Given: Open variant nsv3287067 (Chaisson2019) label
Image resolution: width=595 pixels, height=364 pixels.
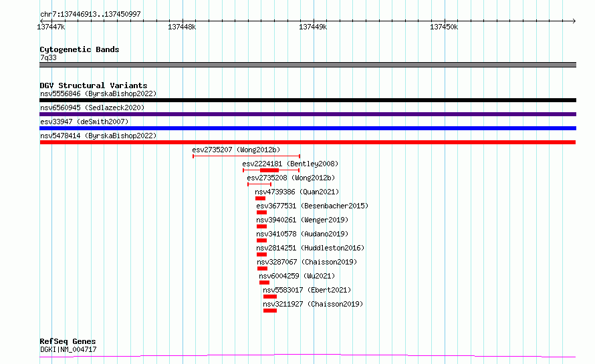Looking at the screenshot, I should (307, 262).
